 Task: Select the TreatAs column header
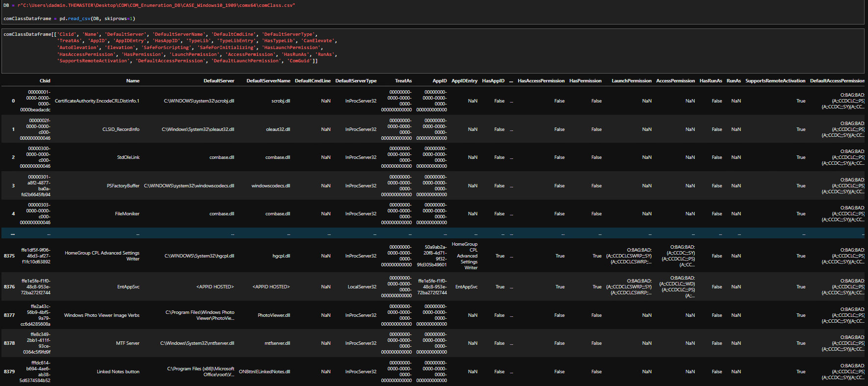click(x=403, y=81)
